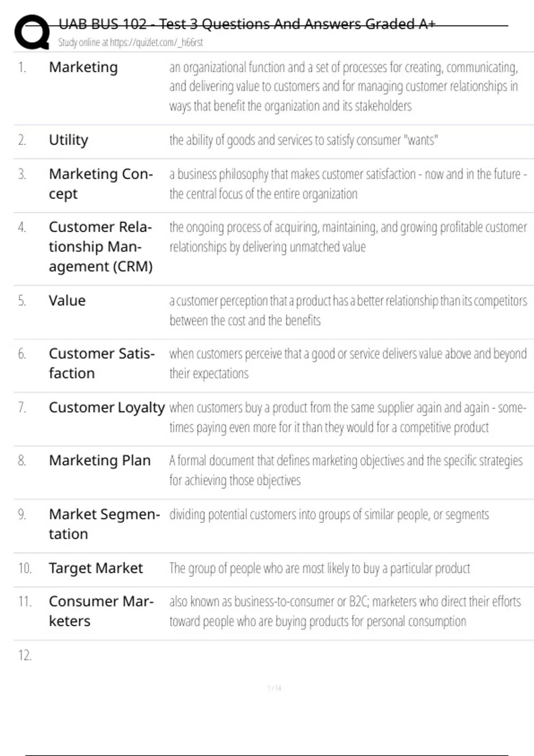Viewport: 534px width, 756px height.
Task: Click the term "Utility"
Action: [x=69, y=140]
